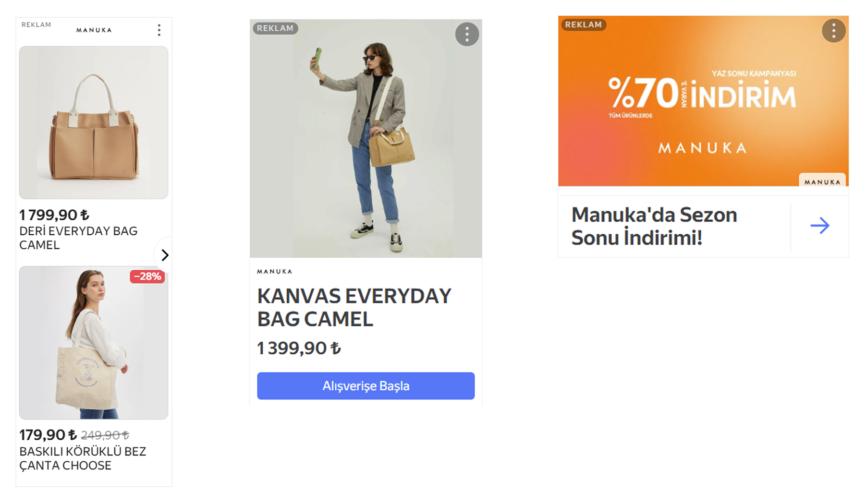Open three-dot menu on left carousel ad

[159, 30]
